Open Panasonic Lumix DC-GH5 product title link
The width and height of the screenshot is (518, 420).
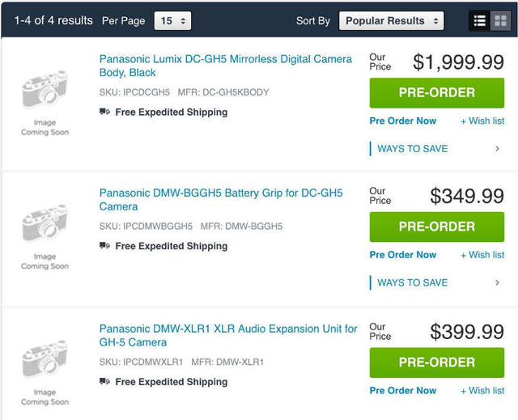226,66
